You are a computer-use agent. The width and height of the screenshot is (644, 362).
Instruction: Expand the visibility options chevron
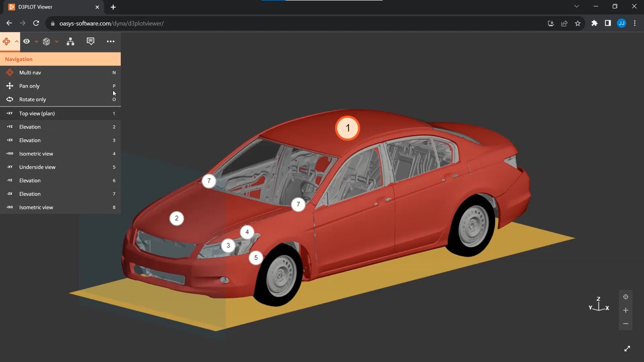coord(37,41)
